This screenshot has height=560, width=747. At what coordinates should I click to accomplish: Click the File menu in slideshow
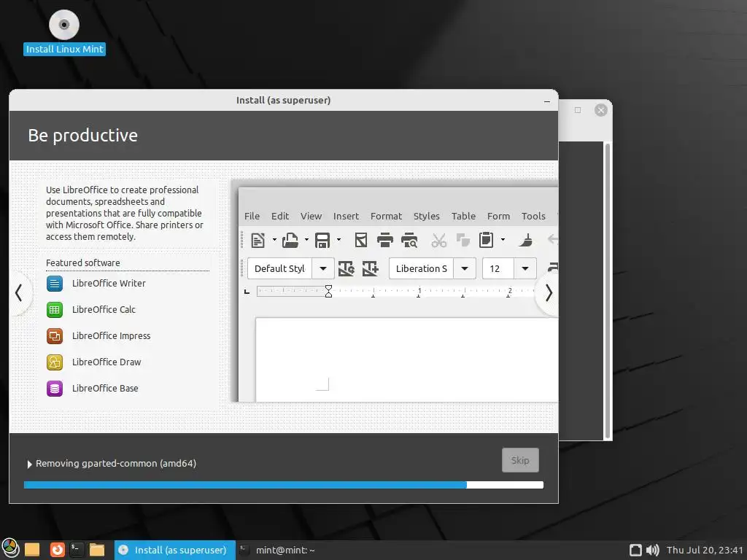[x=252, y=216]
